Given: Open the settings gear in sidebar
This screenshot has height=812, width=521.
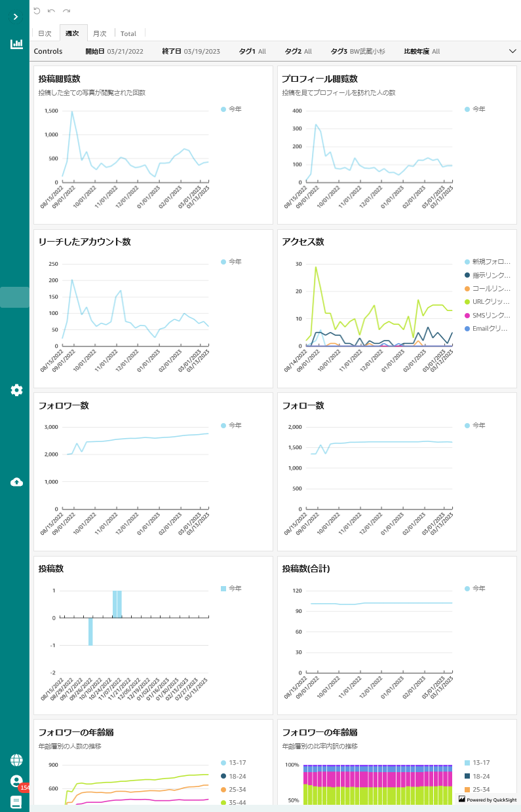Looking at the screenshot, I should click(x=16, y=390).
